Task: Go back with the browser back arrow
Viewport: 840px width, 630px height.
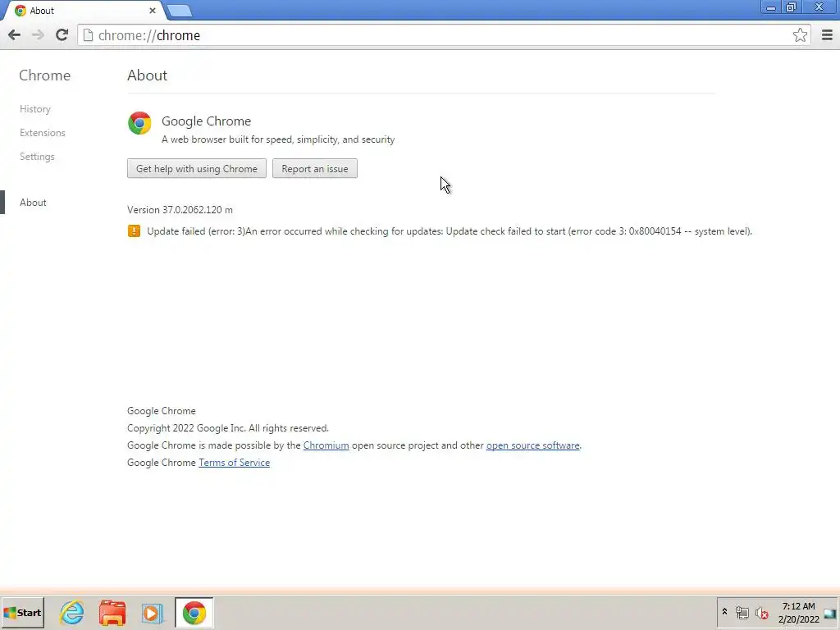Action: pyautogui.click(x=15, y=35)
